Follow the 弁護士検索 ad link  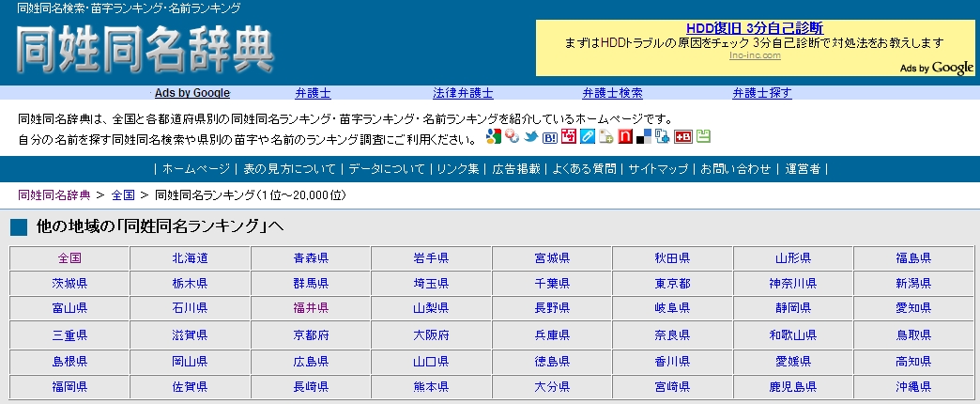coord(612,93)
